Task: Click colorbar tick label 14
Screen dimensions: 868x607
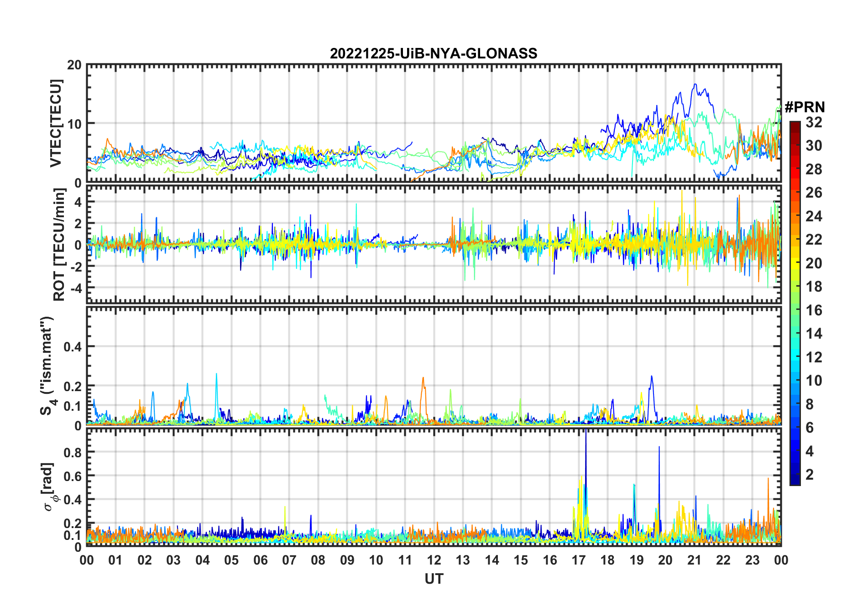Action: tap(814, 334)
